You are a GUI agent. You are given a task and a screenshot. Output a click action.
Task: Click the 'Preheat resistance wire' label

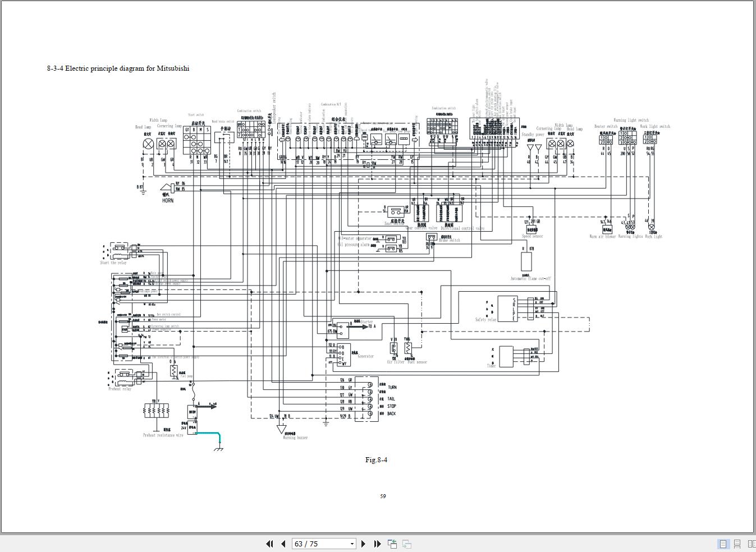[x=163, y=435]
